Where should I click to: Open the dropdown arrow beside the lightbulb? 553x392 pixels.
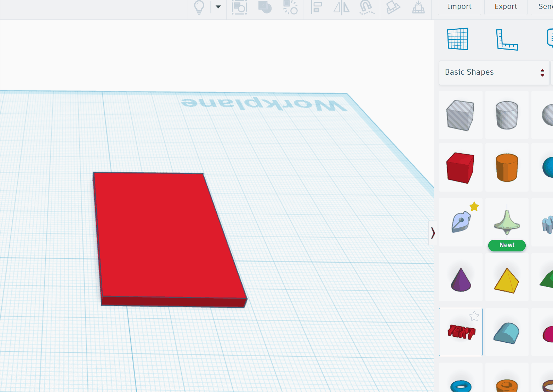218,7
